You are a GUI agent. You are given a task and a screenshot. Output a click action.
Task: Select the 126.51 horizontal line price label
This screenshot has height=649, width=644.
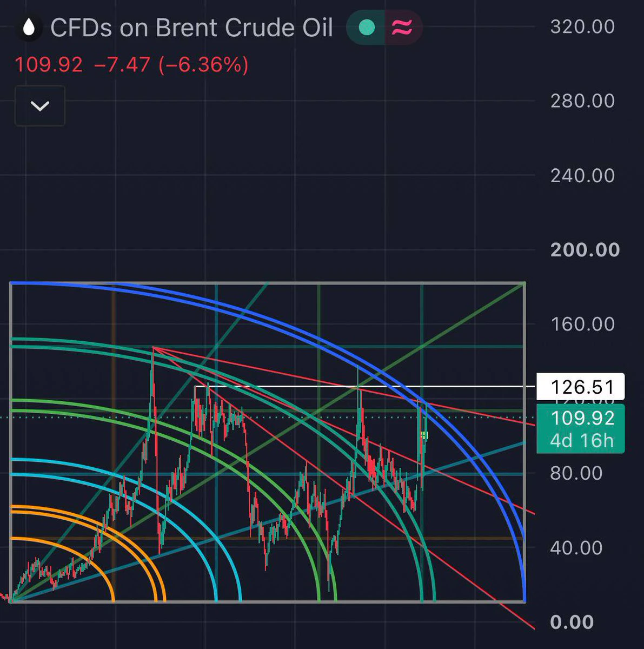[580, 387]
